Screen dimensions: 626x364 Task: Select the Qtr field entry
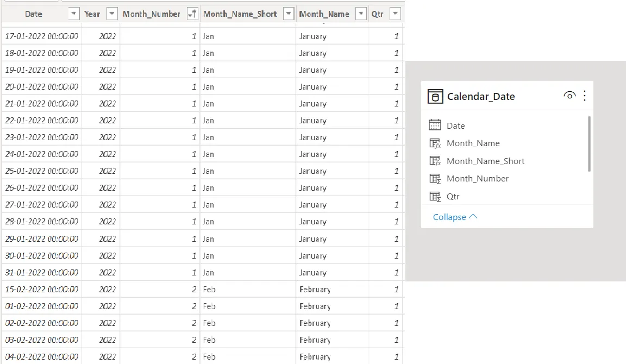click(x=453, y=196)
